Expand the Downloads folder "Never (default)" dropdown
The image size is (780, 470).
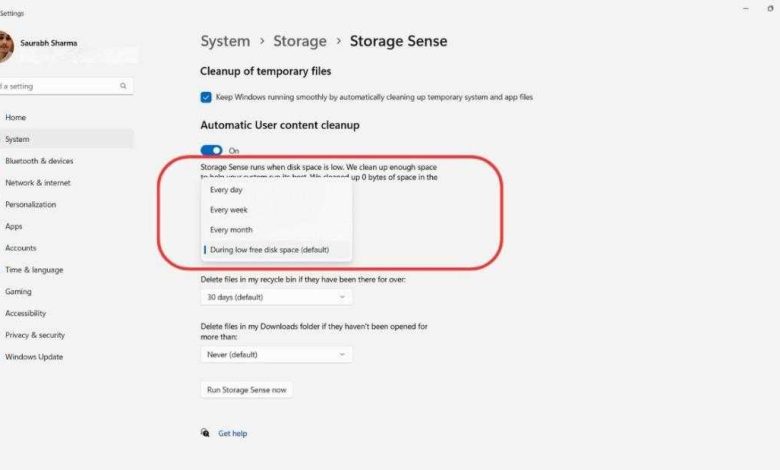click(x=276, y=354)
